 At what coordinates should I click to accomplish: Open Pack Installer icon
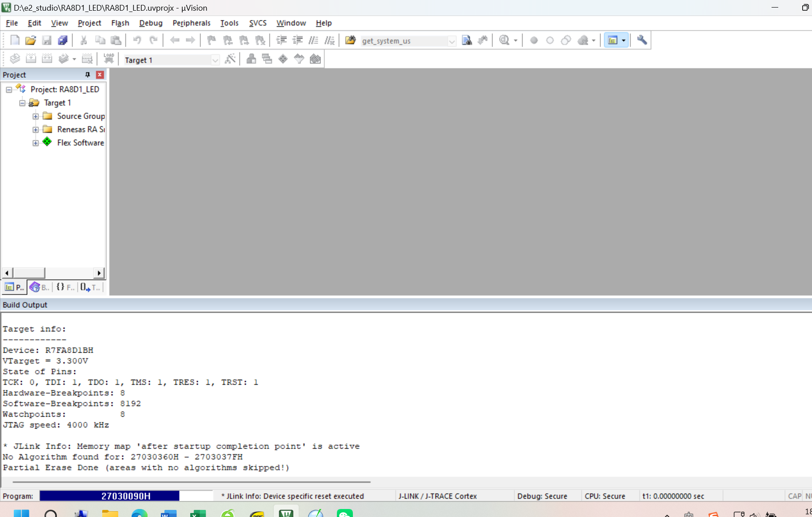[x=315, y=59]
